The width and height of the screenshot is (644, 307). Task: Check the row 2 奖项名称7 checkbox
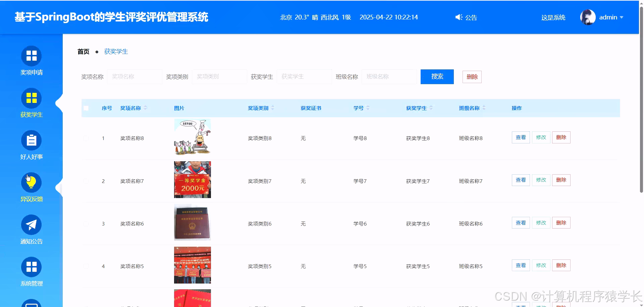click(x=86, y=181)
